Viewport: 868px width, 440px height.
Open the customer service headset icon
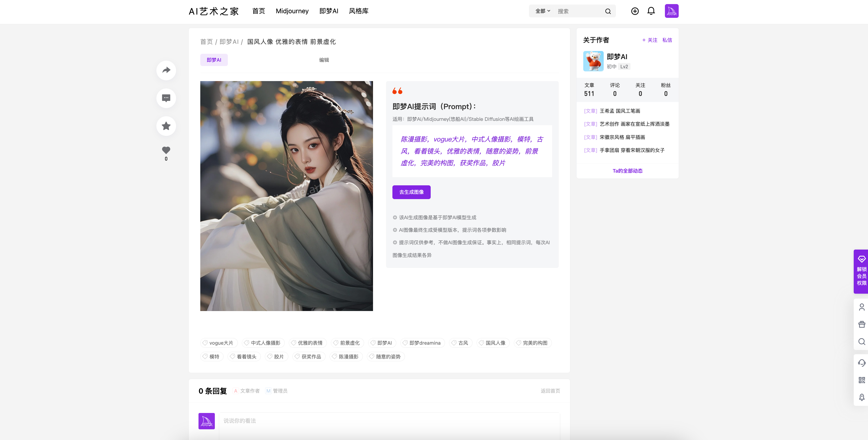pyautogui.click(x=862, y=363)
